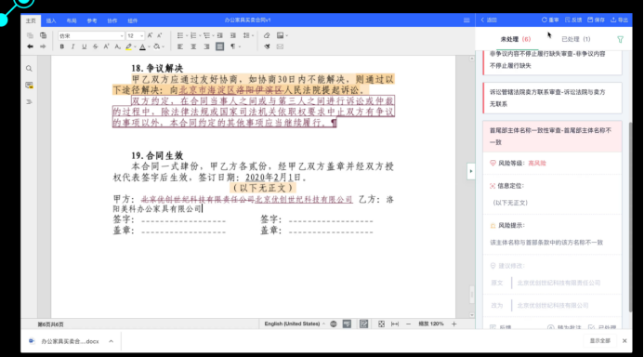Image resolution: width=644 pixels, height=357 pixels.
Task: Toggle justified alignment
Action: click(219, 46)
